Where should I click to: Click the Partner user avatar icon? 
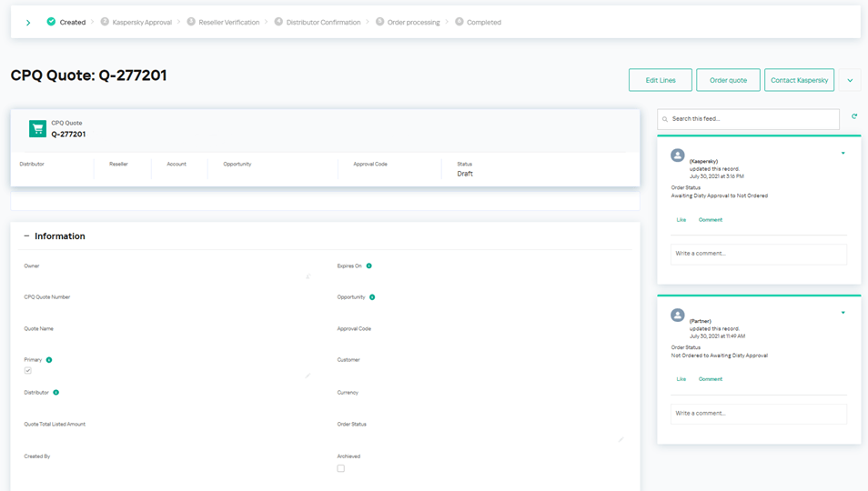(678, 316)
